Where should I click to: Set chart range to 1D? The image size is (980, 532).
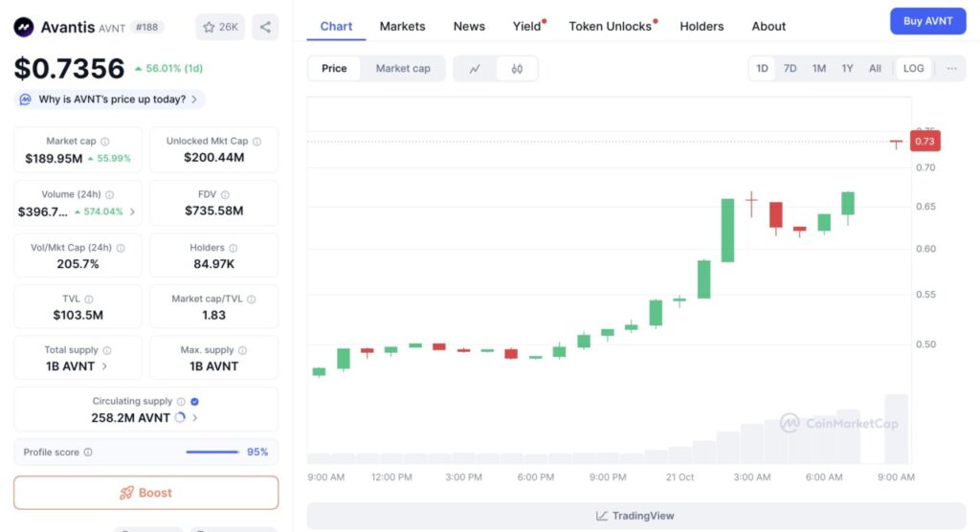(762, 69)
